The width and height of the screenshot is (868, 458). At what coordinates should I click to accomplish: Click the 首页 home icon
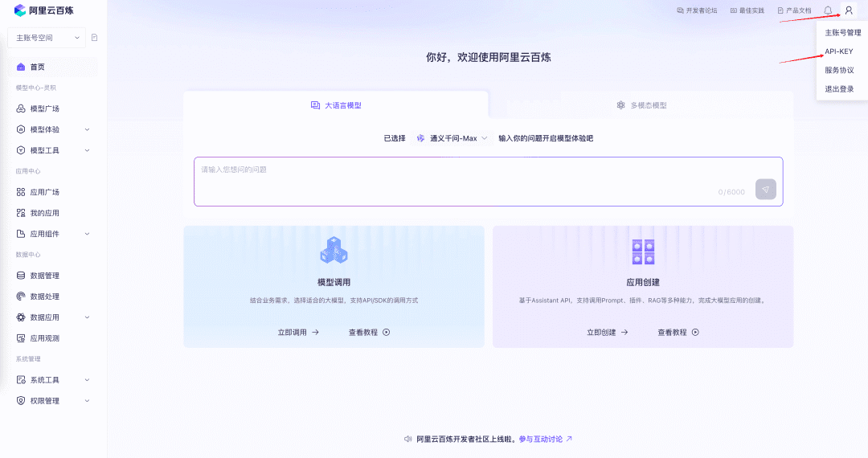pos(20,67)
